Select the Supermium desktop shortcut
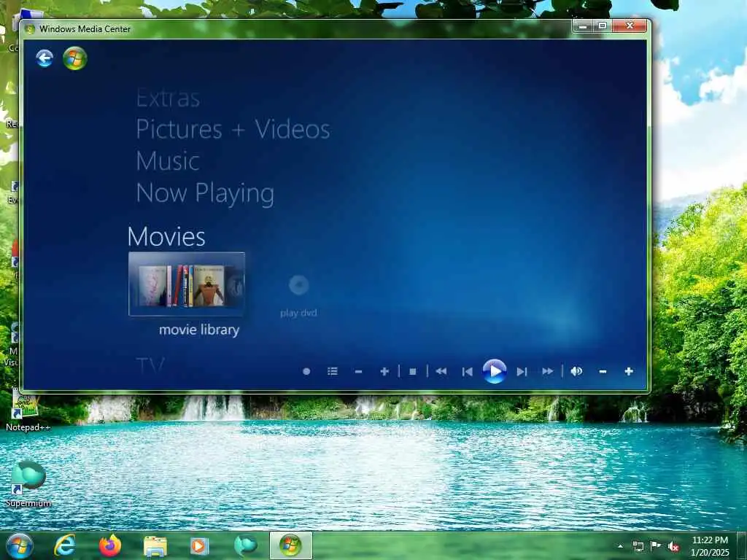 [x=28, y=484]
